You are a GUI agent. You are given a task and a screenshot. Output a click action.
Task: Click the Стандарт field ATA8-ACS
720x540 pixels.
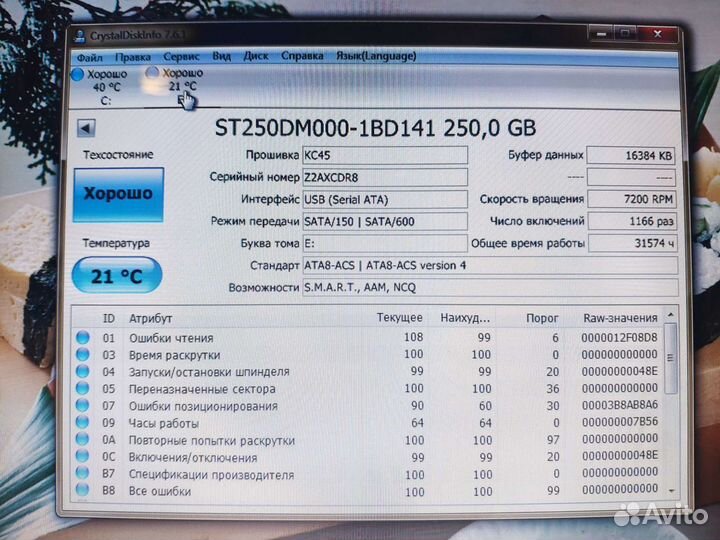tap(490, 265)
